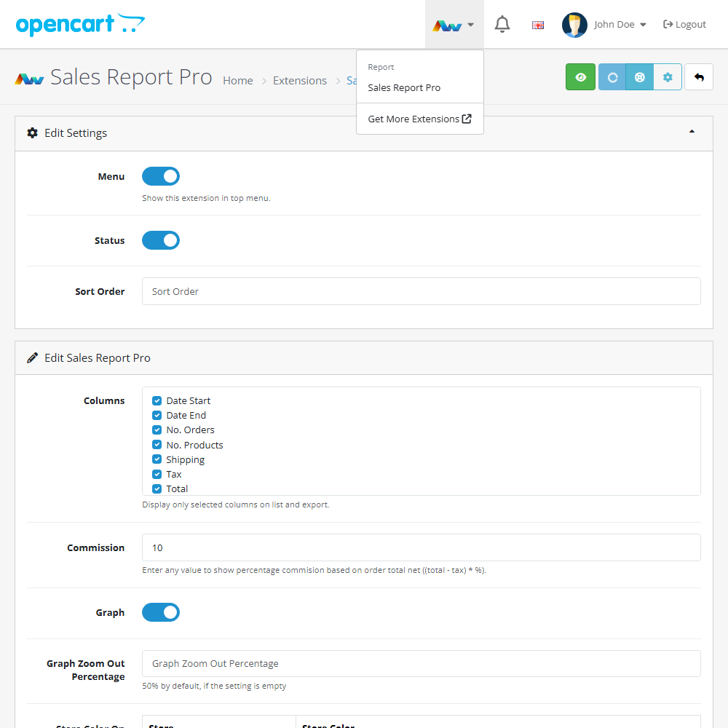
Task: Click the gear settings icon button
Action: tap(668, 77)
